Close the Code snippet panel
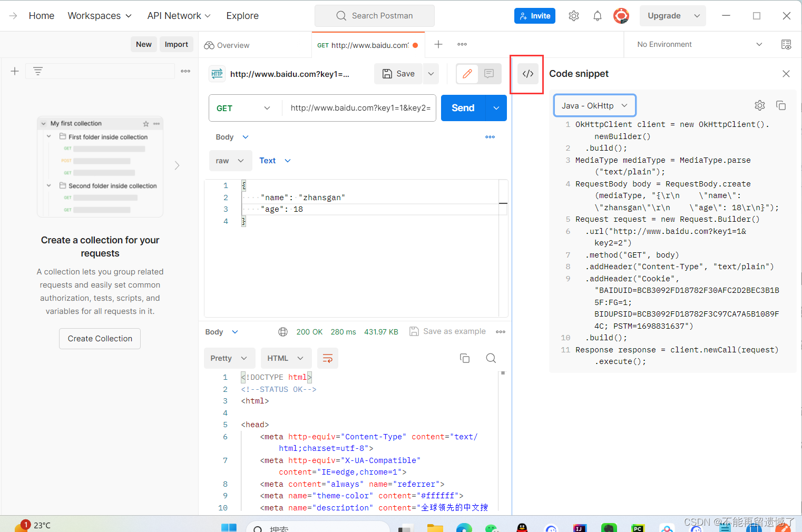Image resolution: width=802 pixels, height=532 pixels. pyautogui.click(x=786, y=74)
